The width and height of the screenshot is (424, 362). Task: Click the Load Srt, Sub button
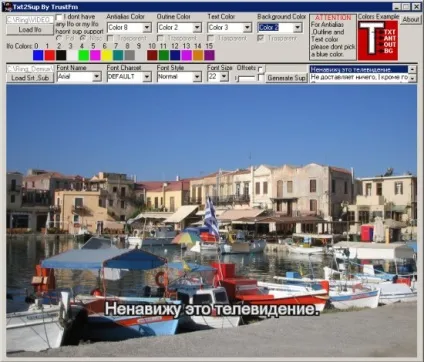tap(30, 78)
